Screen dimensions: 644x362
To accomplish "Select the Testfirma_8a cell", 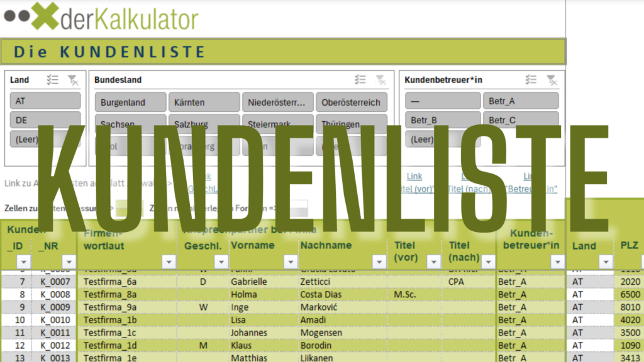I will [127, 294].
